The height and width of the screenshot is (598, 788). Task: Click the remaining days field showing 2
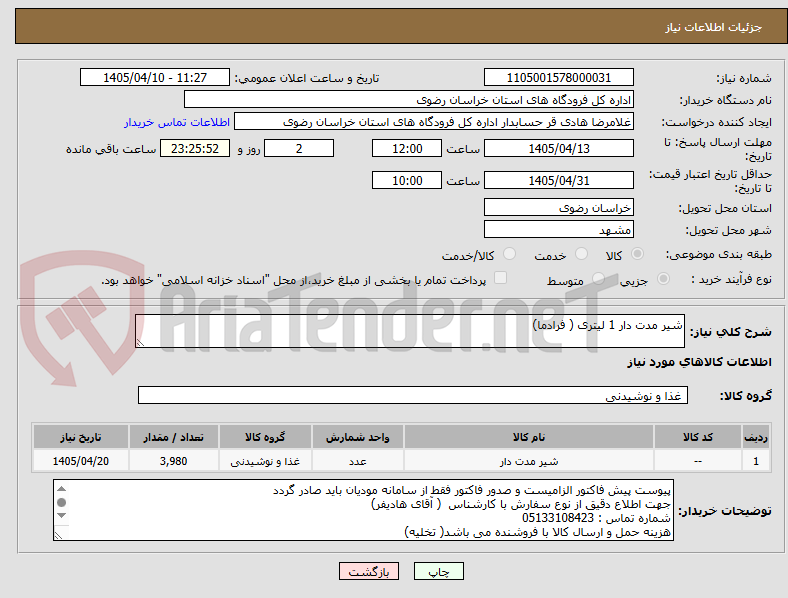[x=299, y=149]
